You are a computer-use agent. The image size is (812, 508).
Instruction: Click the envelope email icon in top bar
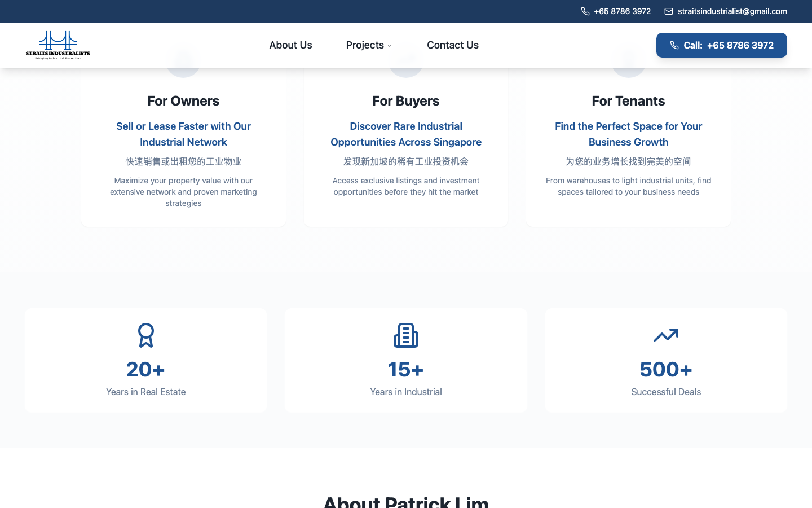669,11
